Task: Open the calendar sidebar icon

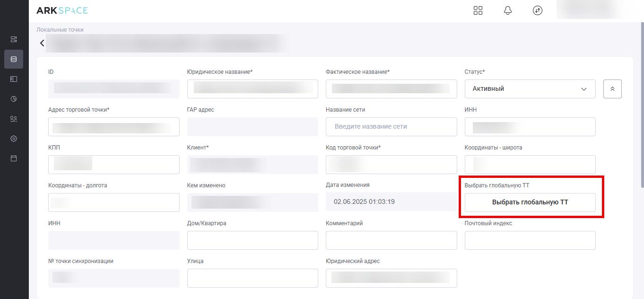Action: coord(14,158)
